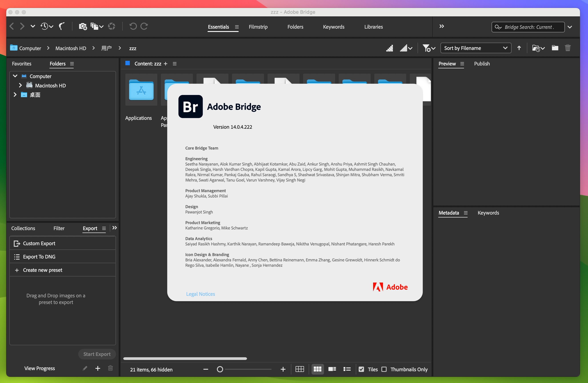
Task: Select the delete item icon
Action: point(568,47)
